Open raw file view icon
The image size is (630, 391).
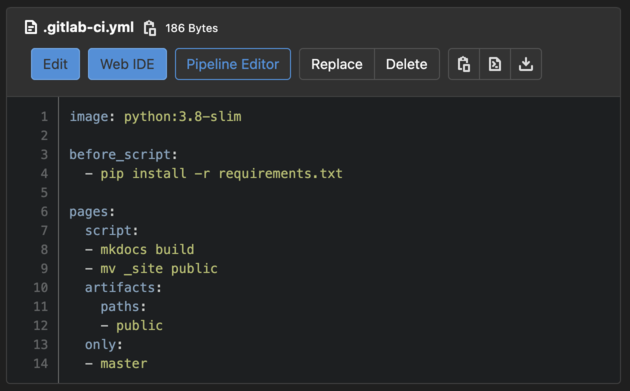[495, 64]
